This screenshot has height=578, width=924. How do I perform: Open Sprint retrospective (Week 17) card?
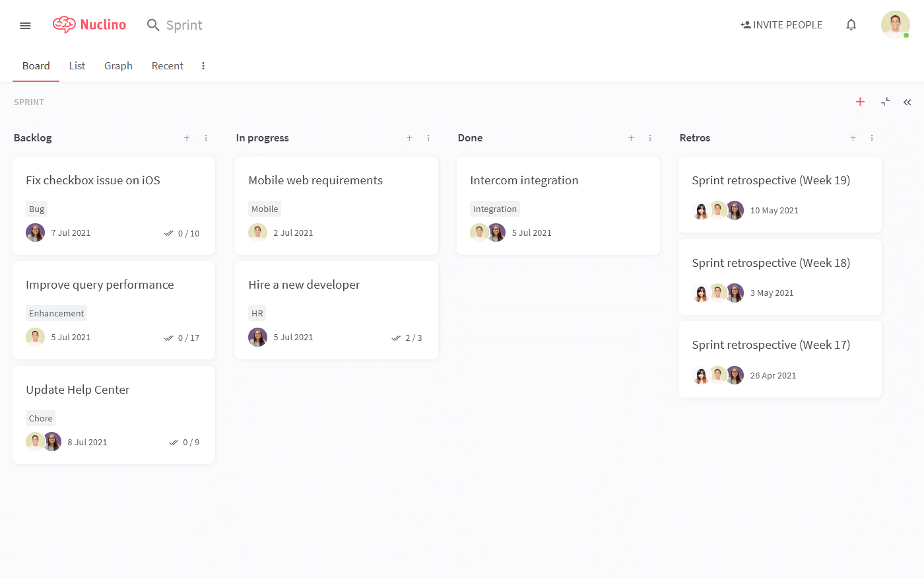coord(780,359)
